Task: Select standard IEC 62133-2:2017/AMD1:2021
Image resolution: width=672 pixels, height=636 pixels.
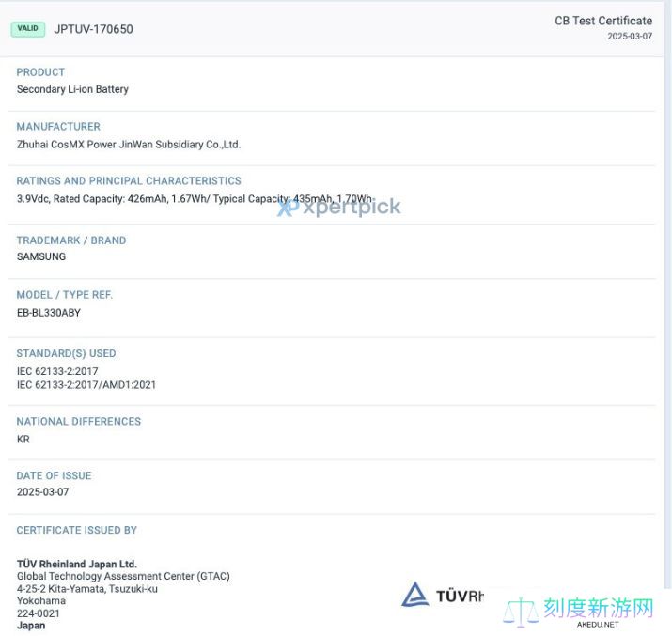Action: pyautogui.click(x=86, y=384)
